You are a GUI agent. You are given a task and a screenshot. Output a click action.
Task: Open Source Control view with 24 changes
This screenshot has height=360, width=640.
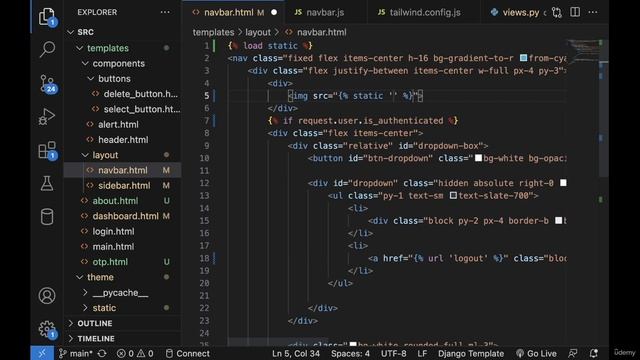pyautogui.click(x=47, y=84)
